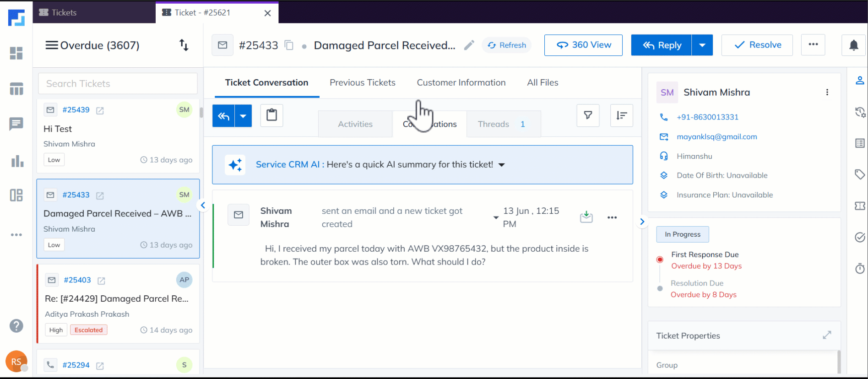This screenshot has height=379, width=868.
Task: Copy ticket number #25433 with copy icon
Action: click(x=289, y=45)
